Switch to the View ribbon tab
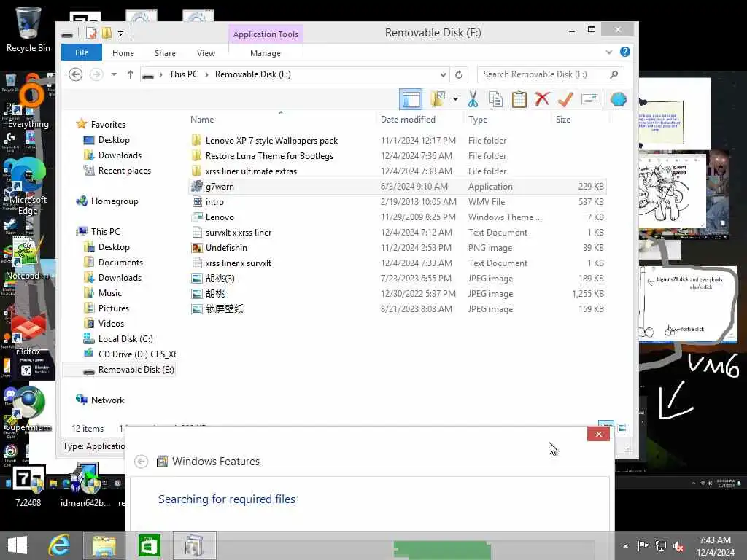Image resolution: width=747 pixels, height=560 pixels. coord(206,52)
